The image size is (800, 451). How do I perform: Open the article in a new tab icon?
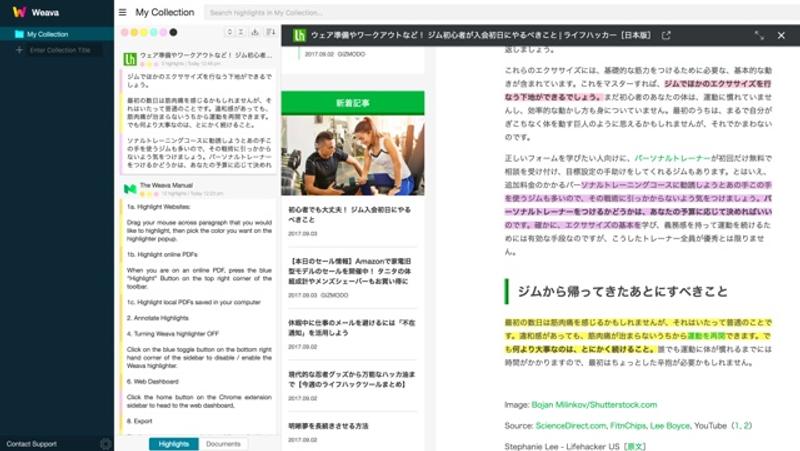(667, 35)
